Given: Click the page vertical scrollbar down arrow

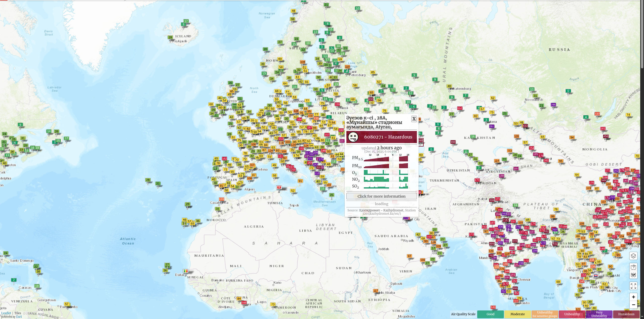Looking at the screenshot, I should coord(642,317).
